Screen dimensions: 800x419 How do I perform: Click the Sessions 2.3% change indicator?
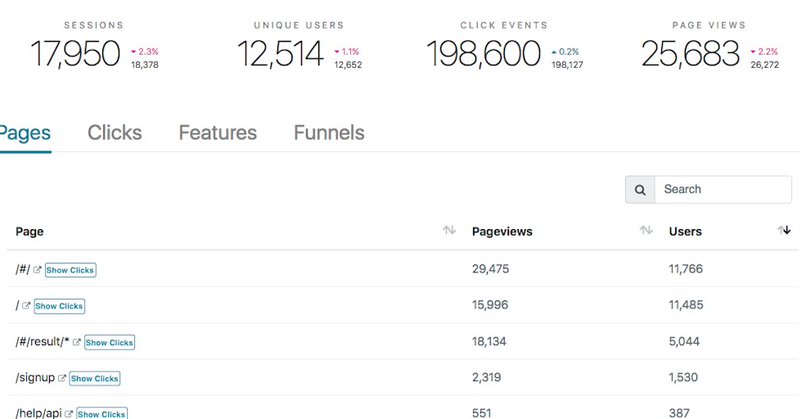coord(145,52)
